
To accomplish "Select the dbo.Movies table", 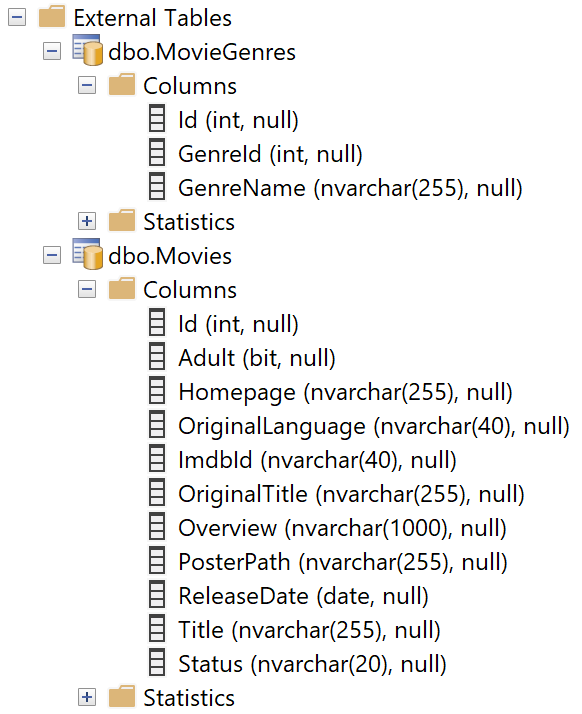I will pos(170,256).
